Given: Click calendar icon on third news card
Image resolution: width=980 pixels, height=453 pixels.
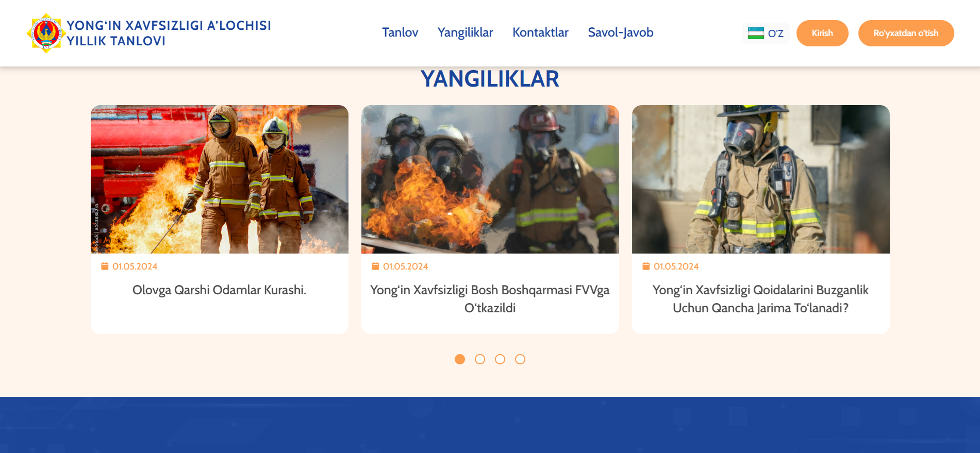Looking at the screenshot, I should point(646,266).
